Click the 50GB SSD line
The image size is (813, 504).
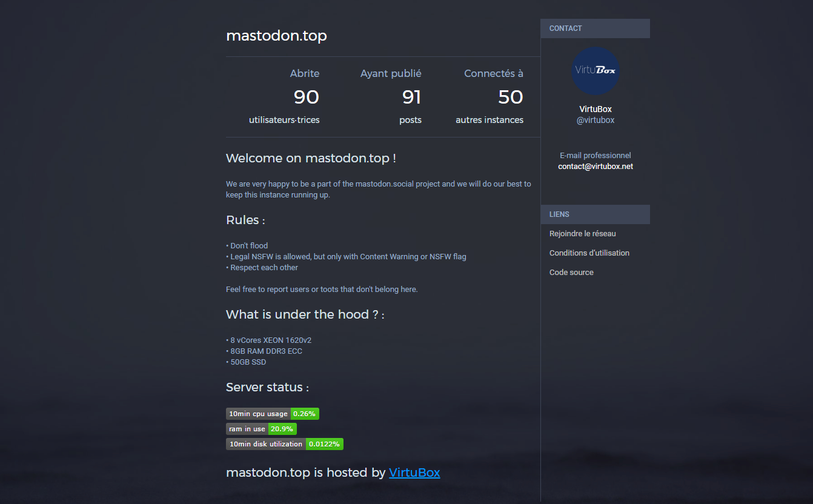(x=246, y=362)
